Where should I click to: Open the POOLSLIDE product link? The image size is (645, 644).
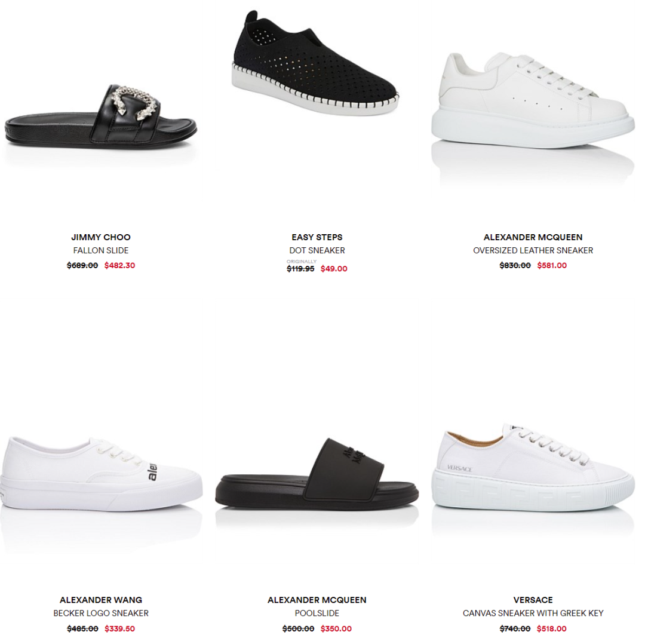[317, 613]
